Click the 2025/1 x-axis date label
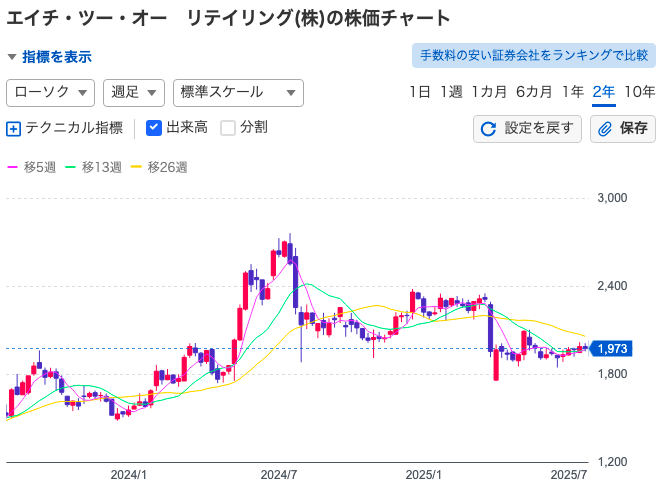Viewport: 666px width, 493px height. 423,475
